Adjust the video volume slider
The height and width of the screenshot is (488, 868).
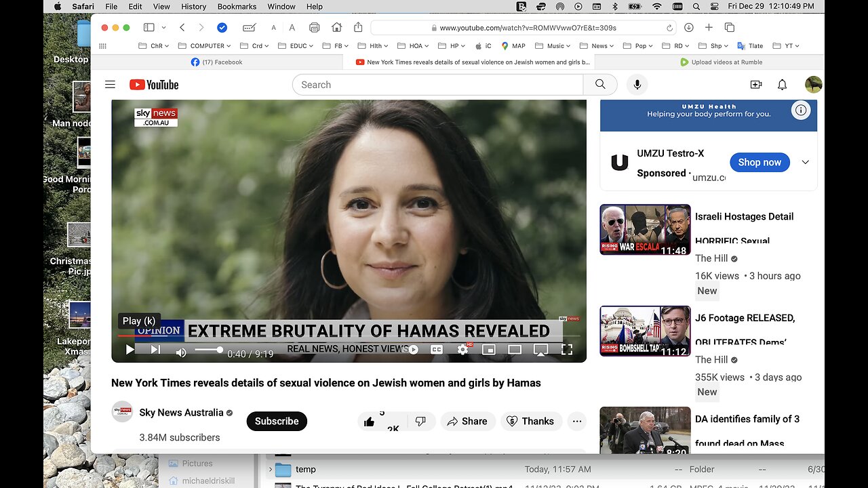[x=208, y=350]
